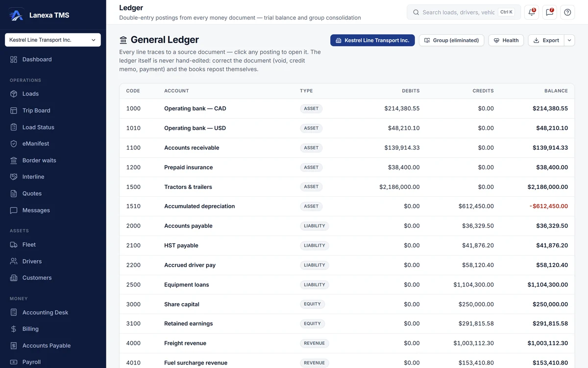
Task: Click the Loads box icon
Action: click(x=14, y=94)
